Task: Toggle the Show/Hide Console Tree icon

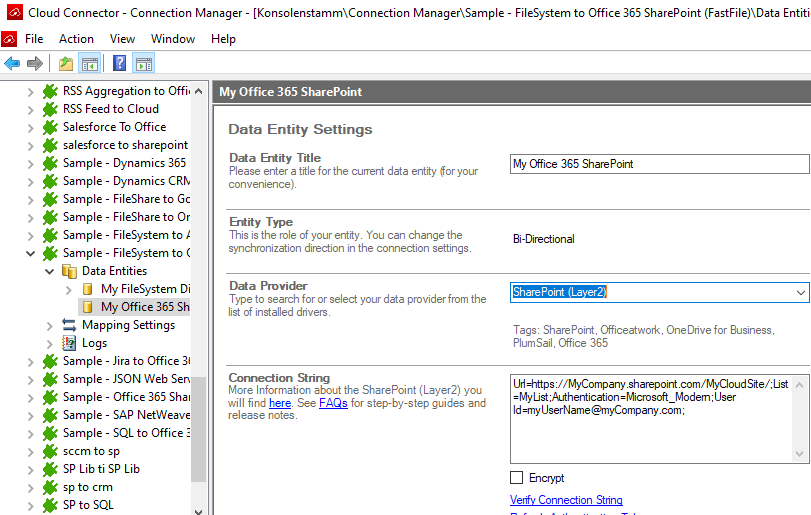Action: 90,64
